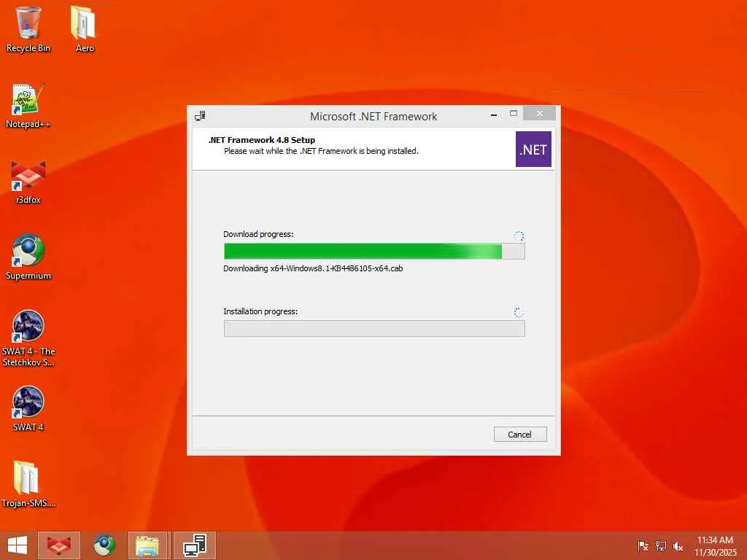Select the Notepad++ desktop shortcut

point(28,106)
